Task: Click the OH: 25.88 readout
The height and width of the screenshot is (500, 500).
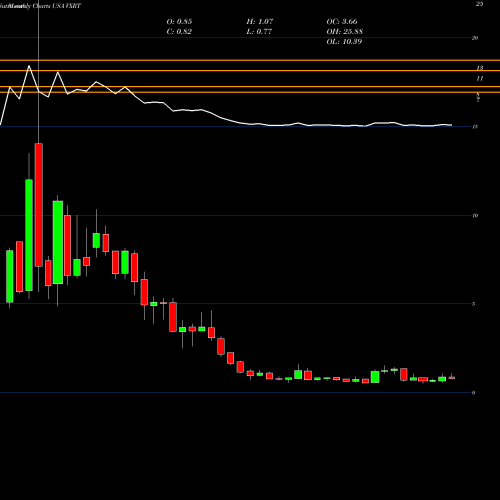Action: click(344, 32)
